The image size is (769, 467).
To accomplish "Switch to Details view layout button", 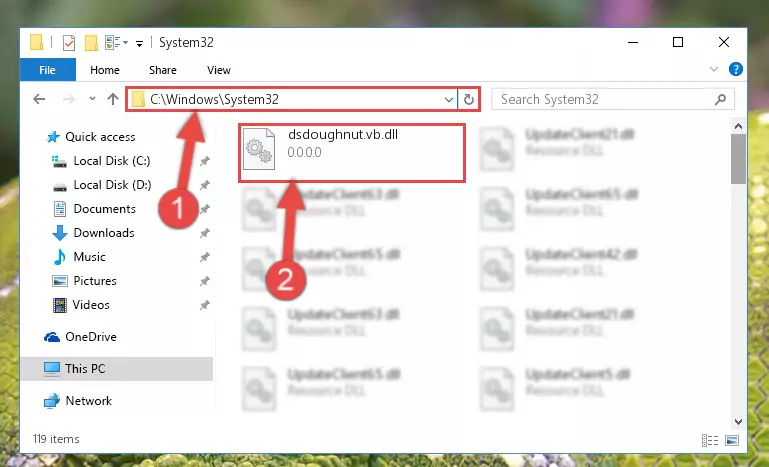I will [x=710, y=440].
